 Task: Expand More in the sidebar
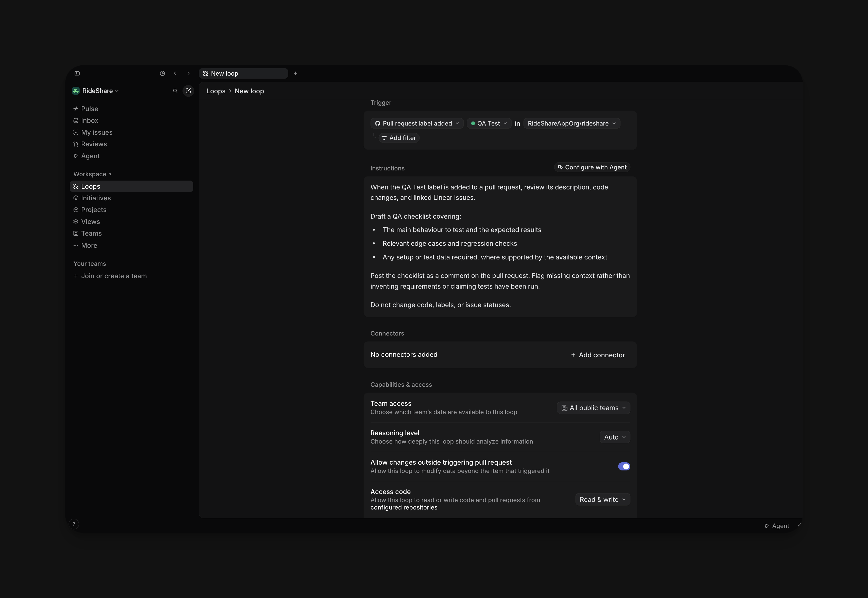pos(131,245)
